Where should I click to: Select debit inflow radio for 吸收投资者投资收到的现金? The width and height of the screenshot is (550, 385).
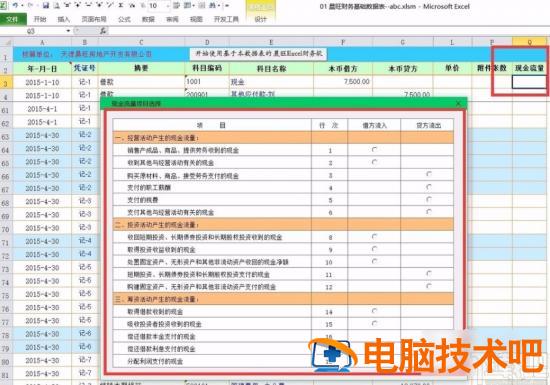point(374,323)
